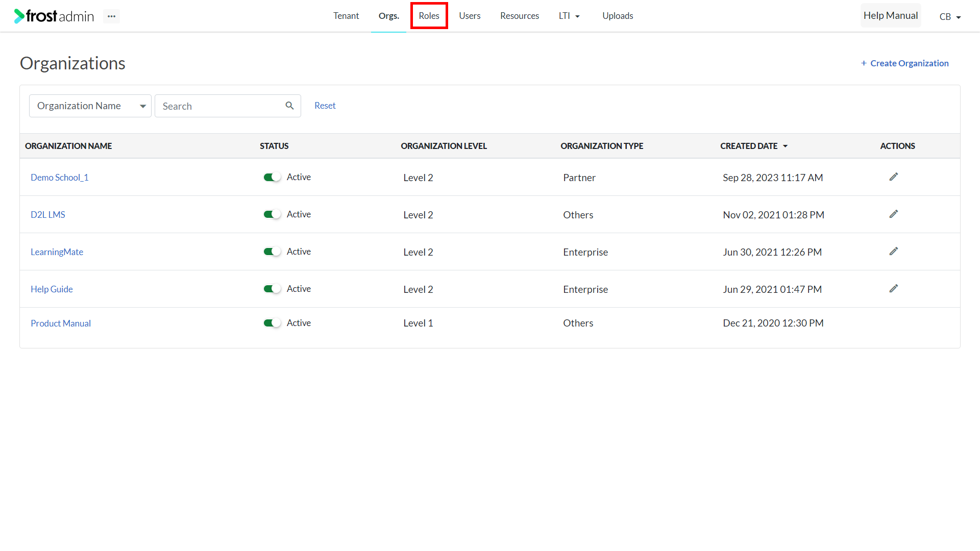Click the Jun 29, 2021 01:47 PM date

click(772, 289)
